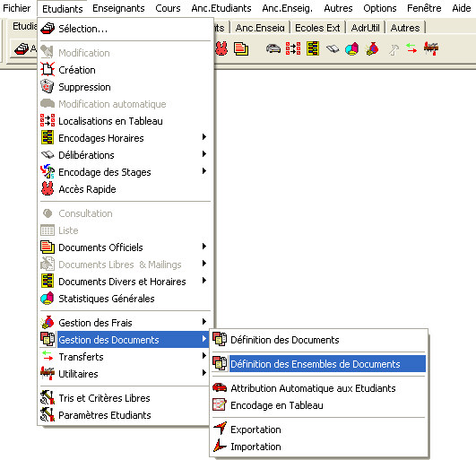Select Localisations en Tableau menu entry

tap(125, 121)
